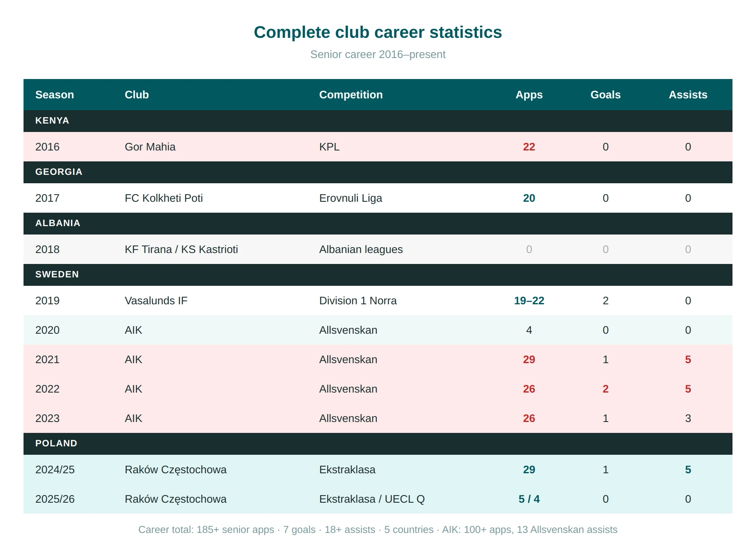Click the Vasalunds IF apps value 19–22
Image resolution: width=756 pixels, height=559 pixels.
coord(529,301)
